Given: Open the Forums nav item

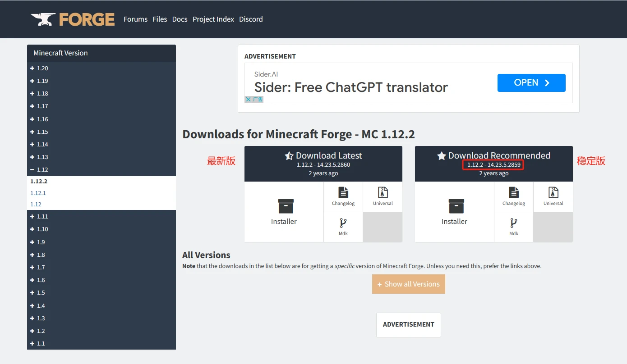Looking at the screenshot, I should point(135,19).
